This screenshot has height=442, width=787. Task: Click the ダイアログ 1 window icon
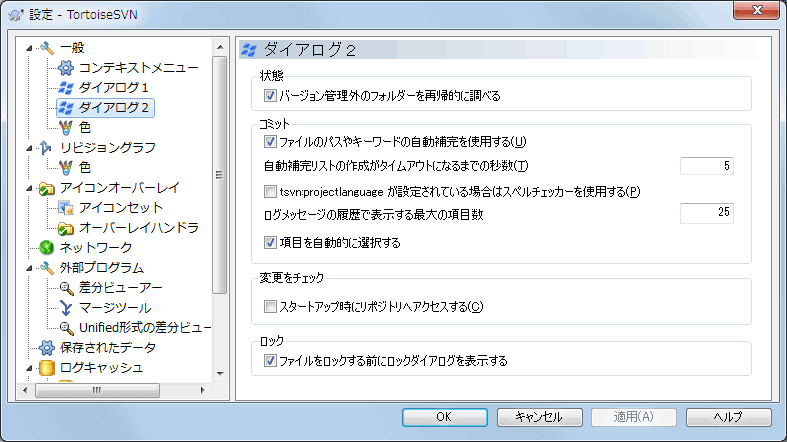[66, 88]
